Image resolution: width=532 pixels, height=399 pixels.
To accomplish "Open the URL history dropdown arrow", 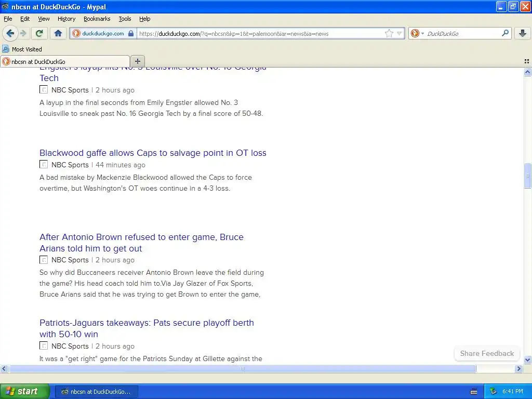I will 400,33.
